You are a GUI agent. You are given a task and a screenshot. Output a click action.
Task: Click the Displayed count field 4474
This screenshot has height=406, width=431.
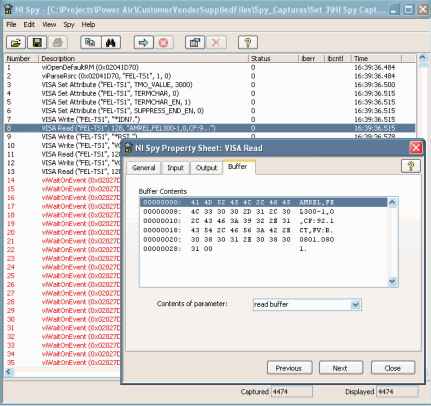coord(397,392)
